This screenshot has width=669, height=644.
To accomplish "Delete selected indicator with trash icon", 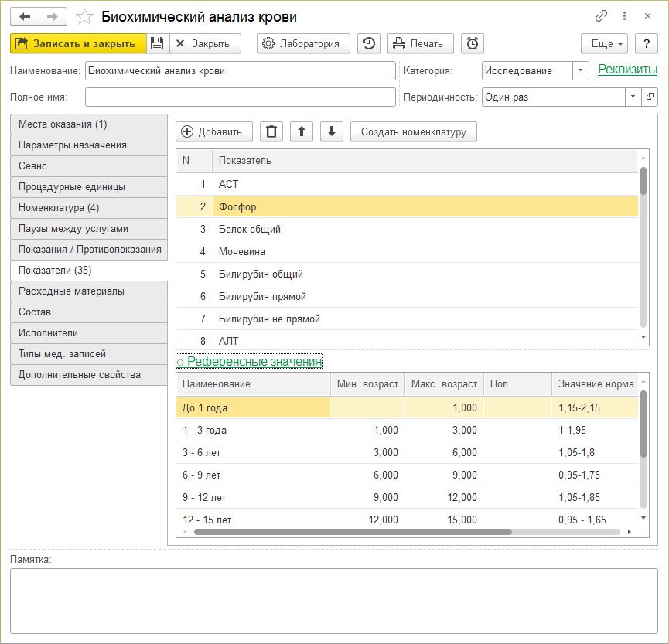I will (x=271, y=131).
